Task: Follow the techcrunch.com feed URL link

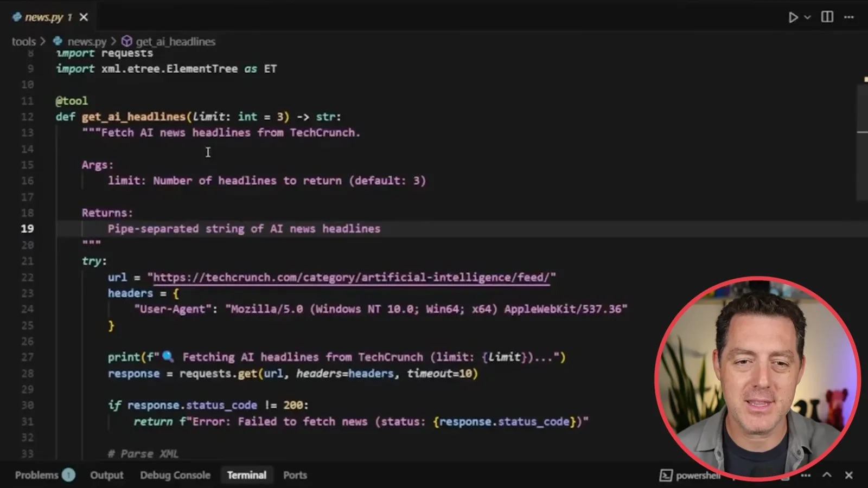Action: 352,278
